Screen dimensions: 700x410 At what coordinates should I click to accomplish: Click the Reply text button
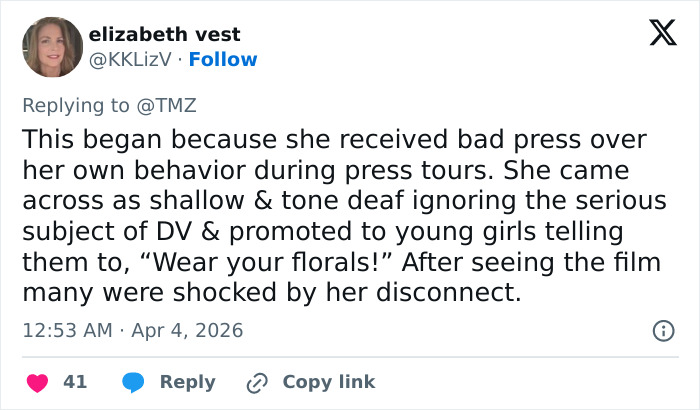coord(187,382)
